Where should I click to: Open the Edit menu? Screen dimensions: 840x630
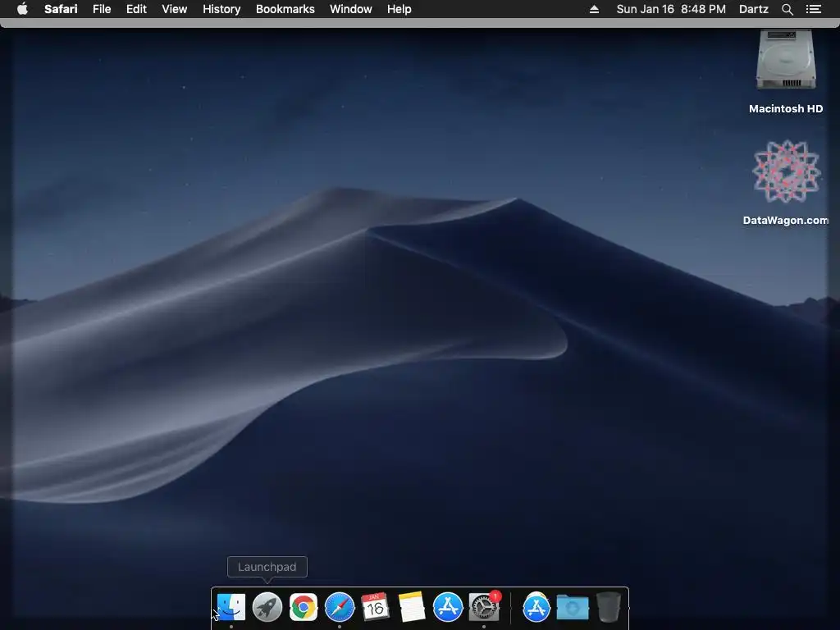pyautogui.click(x=136, y=9)
